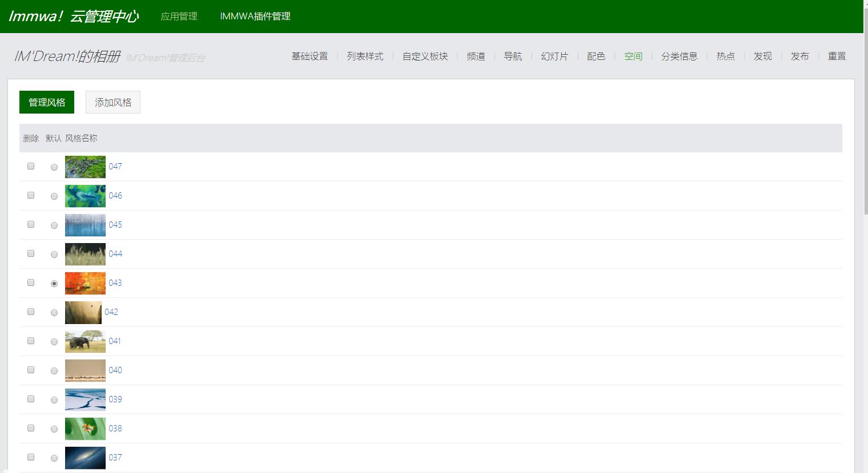The height and width of the screenshot is (473, 868).
Task: Click IMMWA插件管理 in the top bar
Action: pos(255,17)
